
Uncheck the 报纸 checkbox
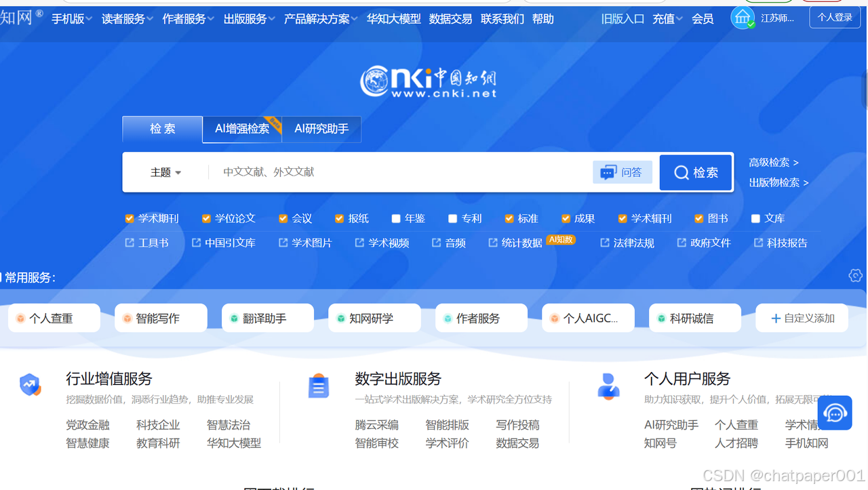[340, 218]
